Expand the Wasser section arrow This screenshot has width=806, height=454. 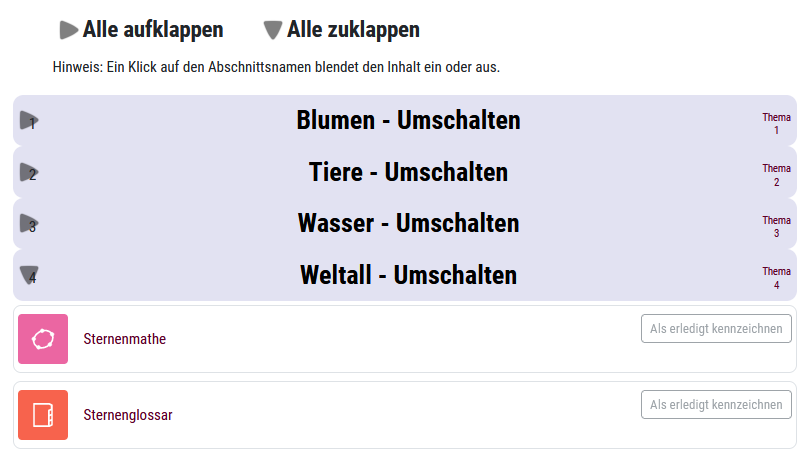coord(29,224)
